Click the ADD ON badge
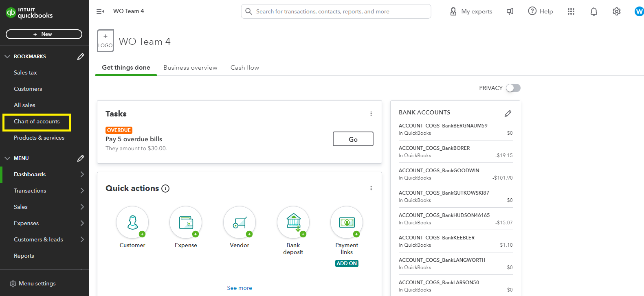Viewport: 644px width, 296px height. (347, 263)
